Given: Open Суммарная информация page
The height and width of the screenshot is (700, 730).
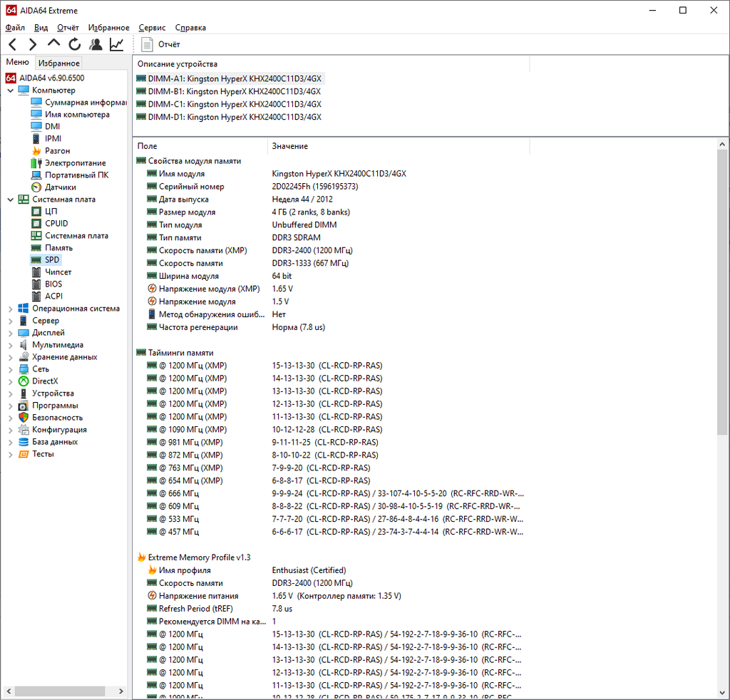Looking at the screenshot, I should pos(78,103).
